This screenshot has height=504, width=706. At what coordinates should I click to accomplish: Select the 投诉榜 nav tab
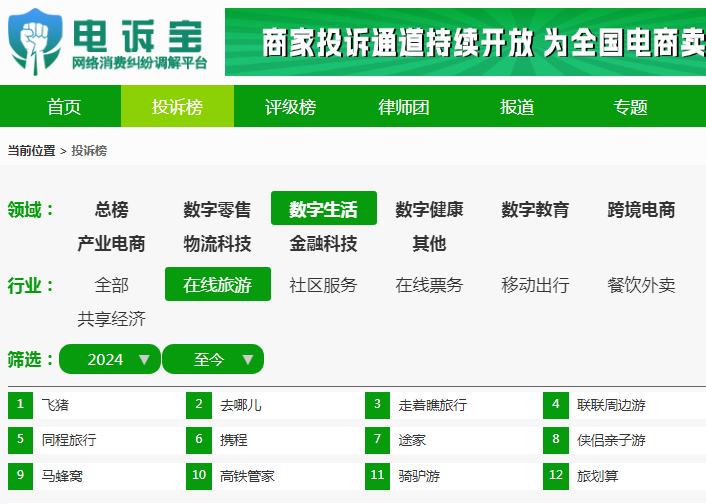tap(177, 106)
